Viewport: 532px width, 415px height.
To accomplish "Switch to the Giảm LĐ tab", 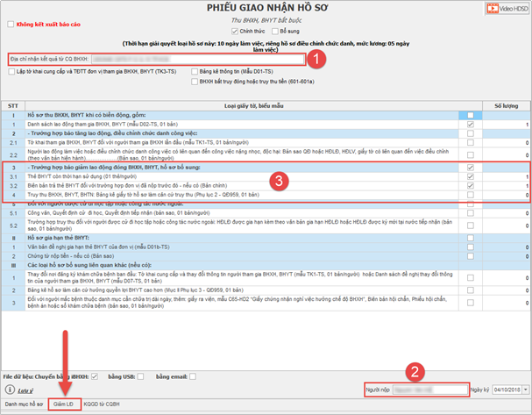I will tap(63, 404).
